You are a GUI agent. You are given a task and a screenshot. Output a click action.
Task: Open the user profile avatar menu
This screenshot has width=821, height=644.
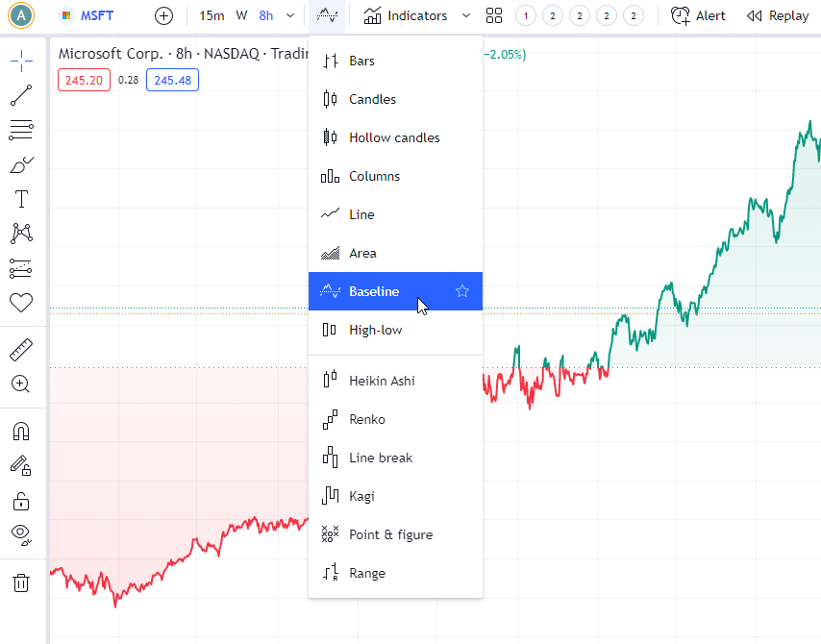pos(21,15)
